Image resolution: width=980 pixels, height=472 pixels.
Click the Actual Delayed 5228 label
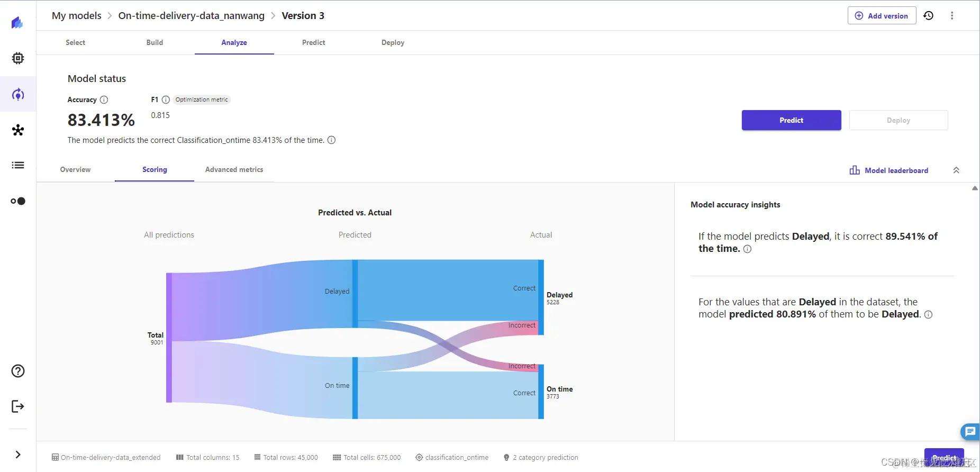tap(559, 298)
